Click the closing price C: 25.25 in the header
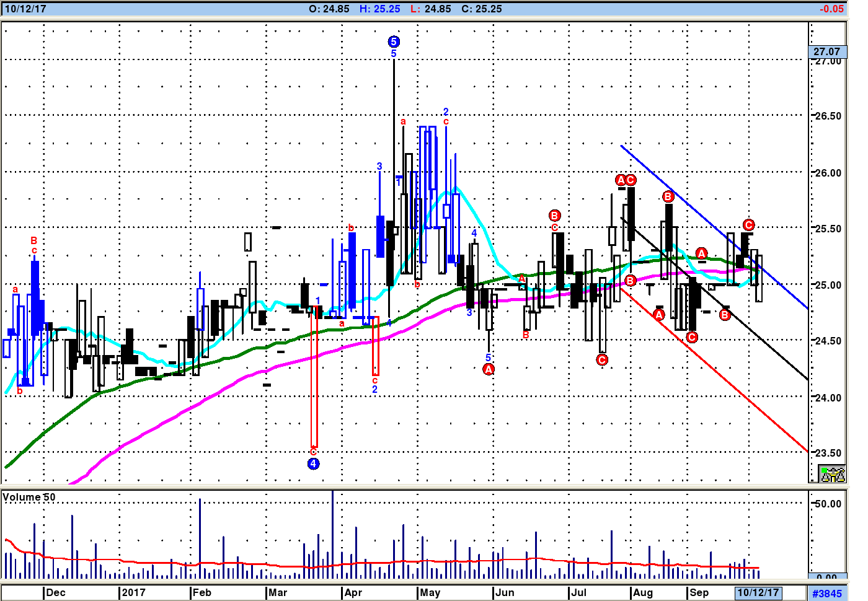 coord(482,9)
